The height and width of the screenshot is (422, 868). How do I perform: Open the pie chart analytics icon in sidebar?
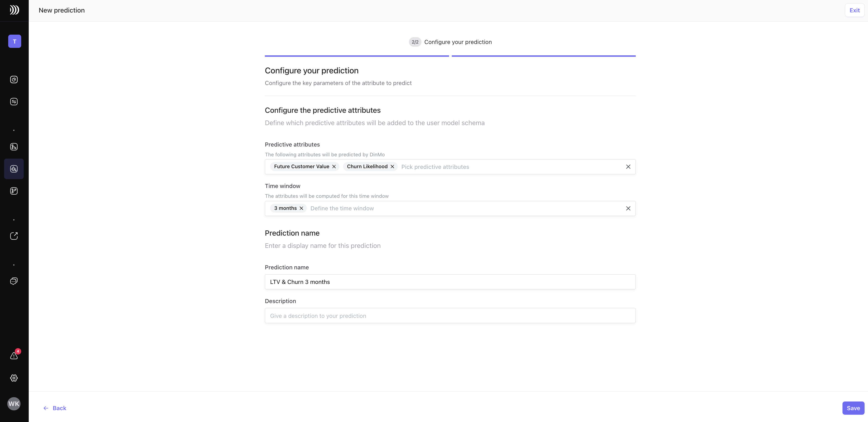(x=14, y=80)
